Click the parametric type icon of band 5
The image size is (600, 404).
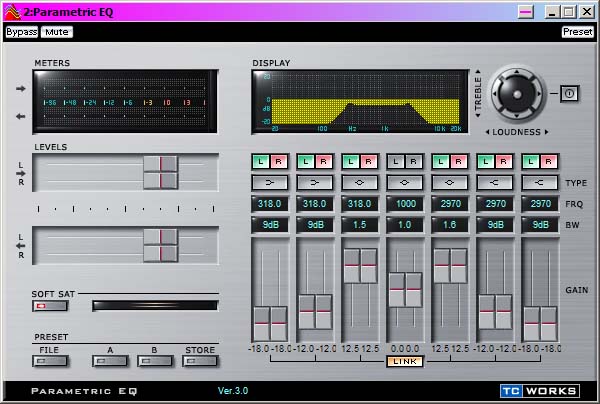click(x=450, y=183)
